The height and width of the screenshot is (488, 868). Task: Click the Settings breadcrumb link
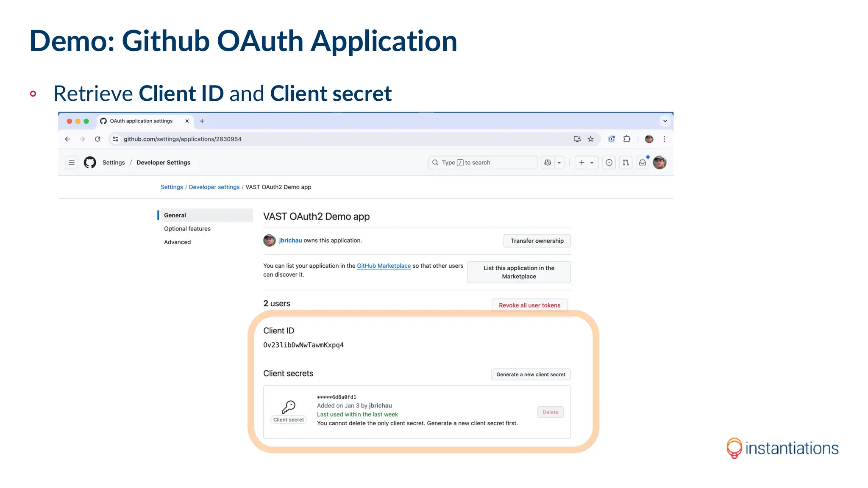pos(172,187)
